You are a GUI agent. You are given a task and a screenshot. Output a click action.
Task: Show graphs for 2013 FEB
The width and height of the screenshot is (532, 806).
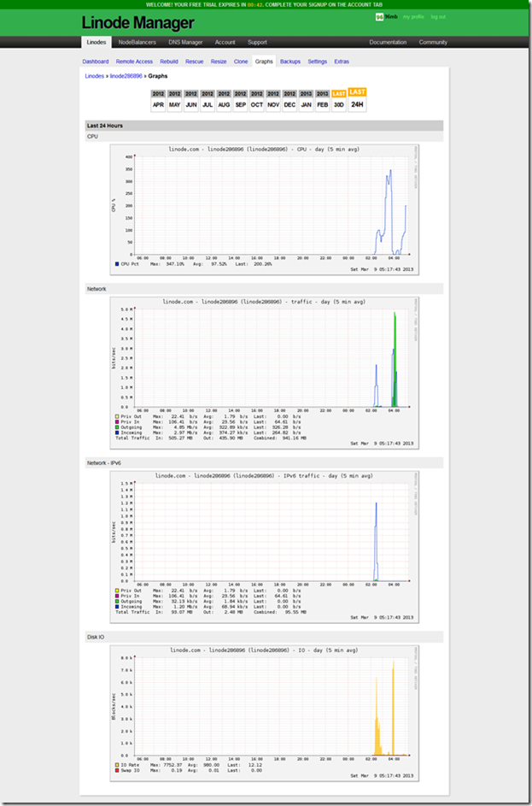click(323, 100)
